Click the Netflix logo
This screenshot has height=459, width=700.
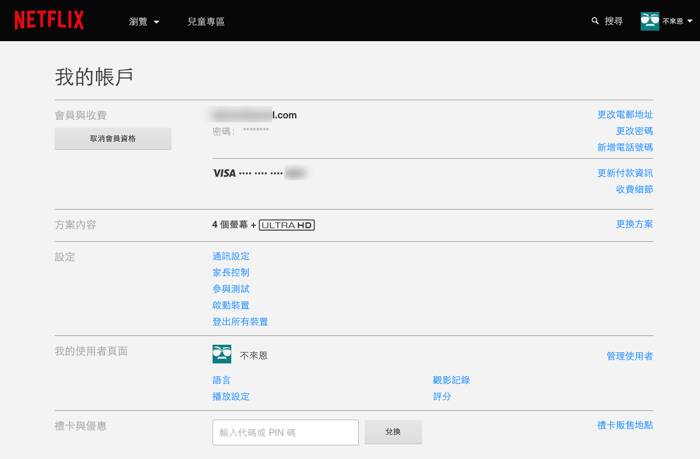coord(49,20)
